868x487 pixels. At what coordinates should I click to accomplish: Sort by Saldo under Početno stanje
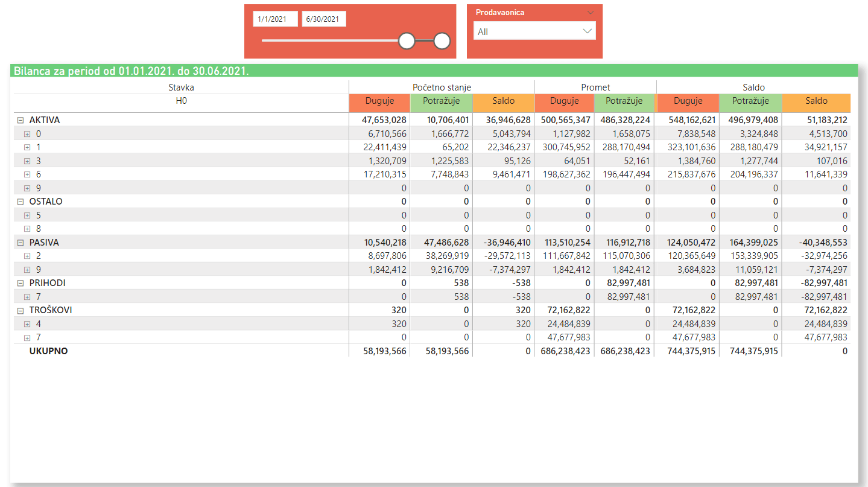pos(503,101)
